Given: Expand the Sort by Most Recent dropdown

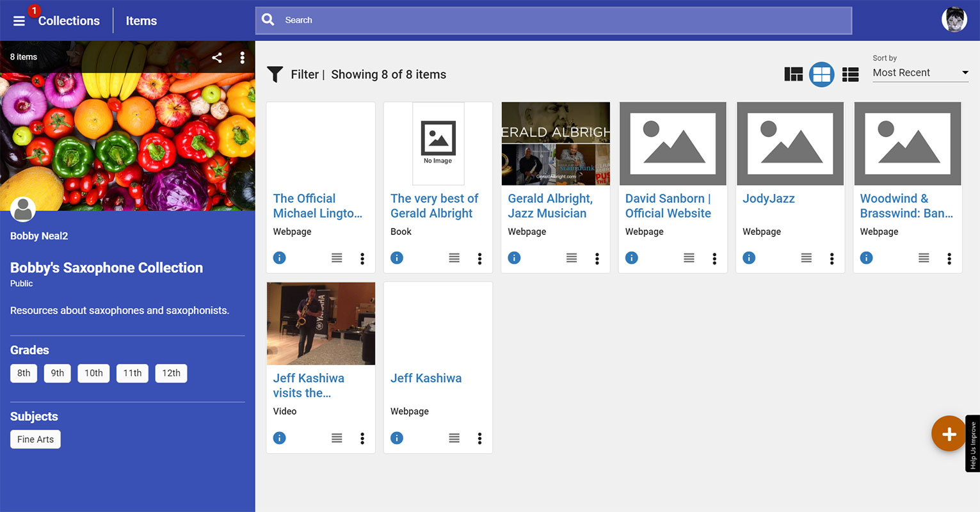Looking at the screenshot, I should [x=920, y=73].
